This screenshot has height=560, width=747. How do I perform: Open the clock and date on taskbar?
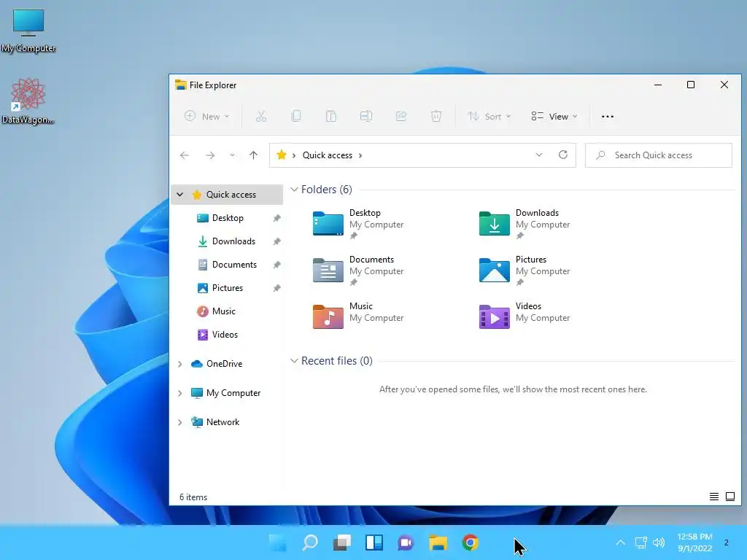click(694, 542)
